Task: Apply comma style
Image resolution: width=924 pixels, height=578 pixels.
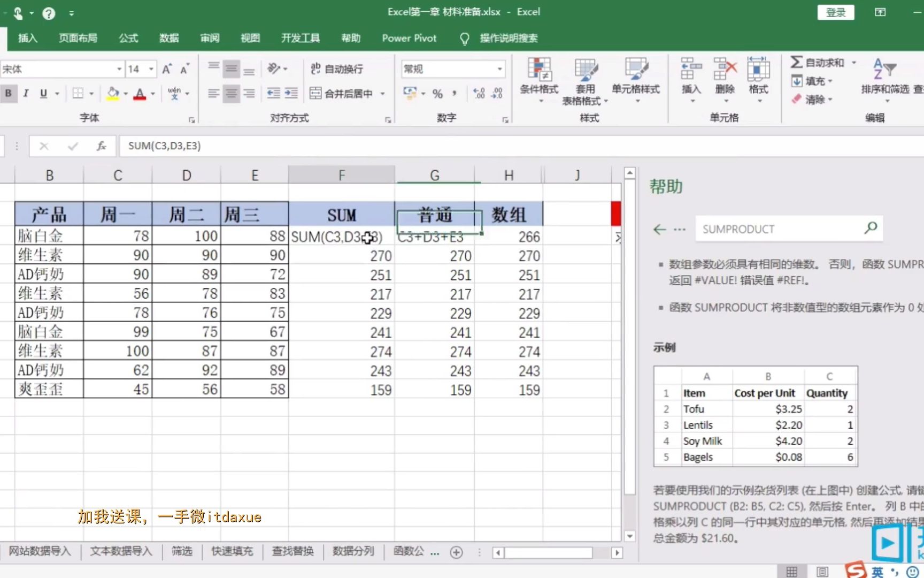Action: click(x=455, y=94)
